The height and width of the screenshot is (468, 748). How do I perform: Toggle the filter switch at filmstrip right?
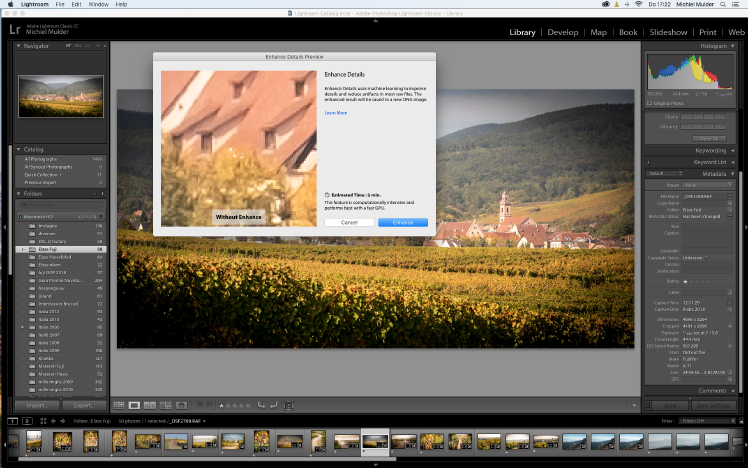pyautogui.click(x=741, y=421)
